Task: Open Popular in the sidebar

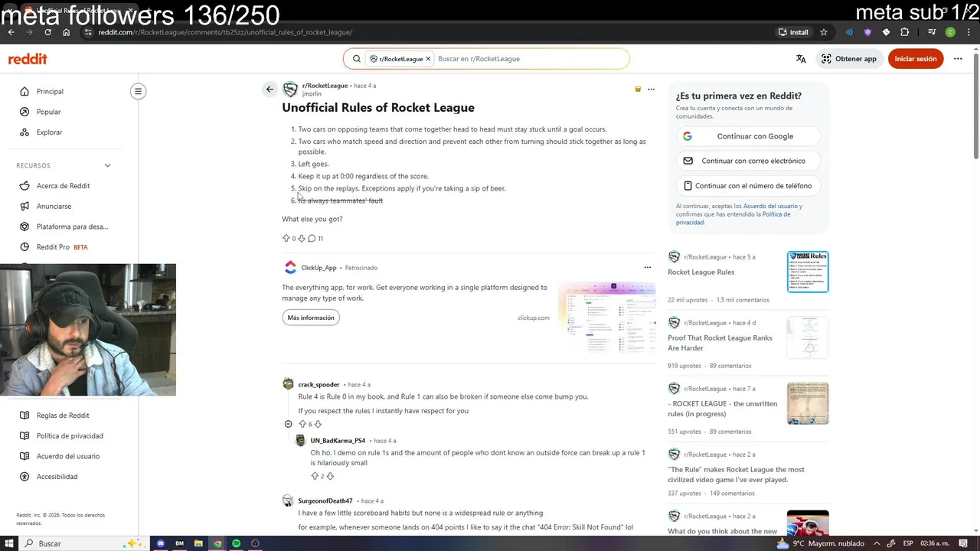Action: click(x=48, y=112)
